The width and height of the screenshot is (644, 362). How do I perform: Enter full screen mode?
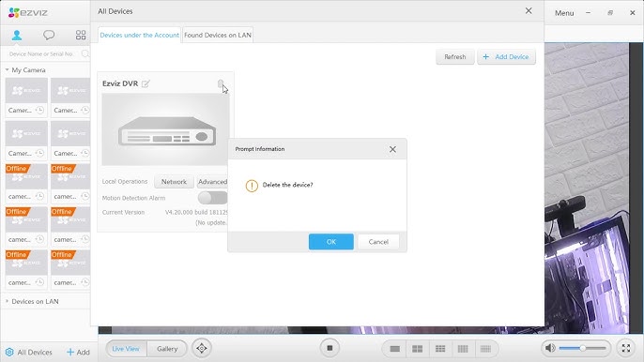626,348
